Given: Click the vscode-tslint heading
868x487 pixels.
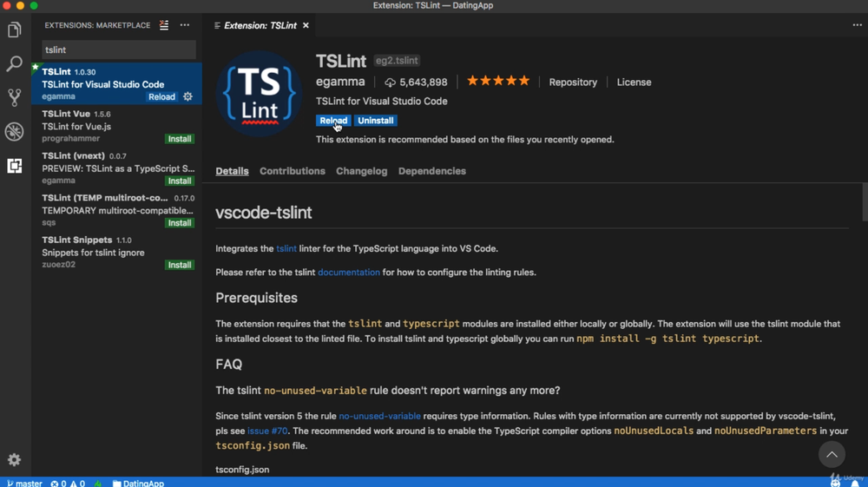Looking at the screenshot, I should [264, 213].
